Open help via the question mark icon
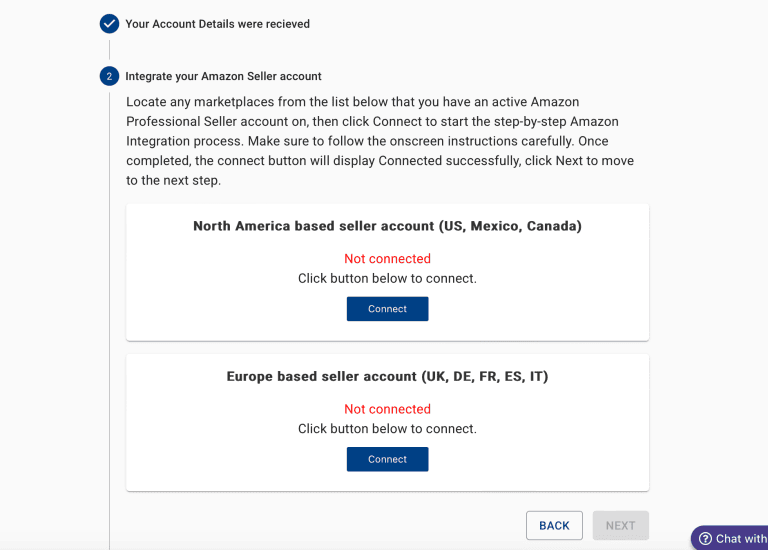This screenshot has height=550, width=768. pyautogui.click(x=705, y=539)
